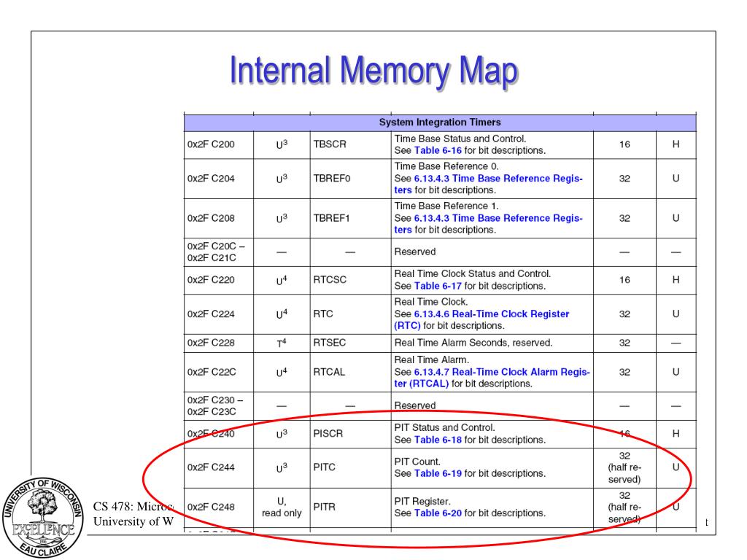Screen dimensions: 747x560
Task: Select address 0x2F C204
Action: [211, 179]
